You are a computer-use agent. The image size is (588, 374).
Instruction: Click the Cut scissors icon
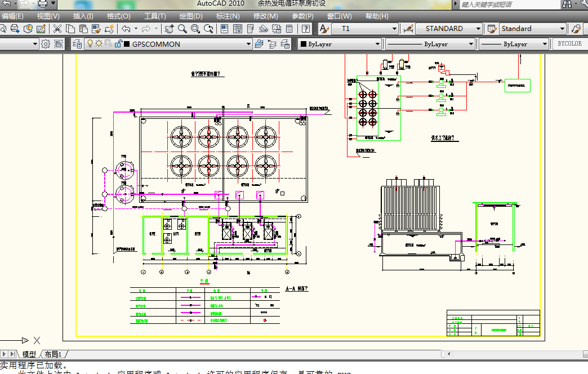click(56, 29)
